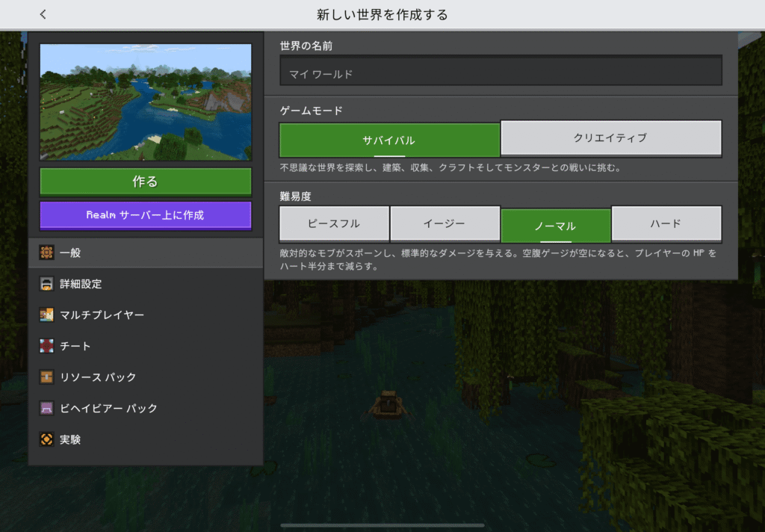765x532 pixels.
Task: Click Realm サーバー上に作成 button
Action: [x=146, y=215]
